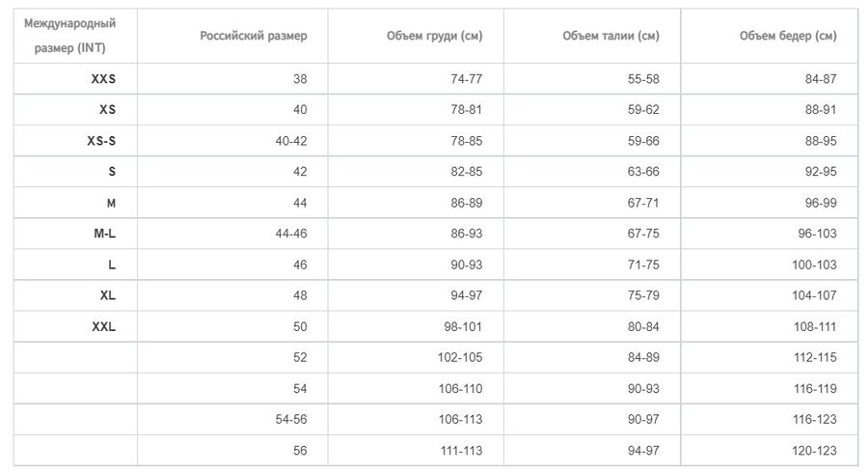Click hip value 120-123
The width and height of the screenshot is (868, 473).
tap(814, 451)
